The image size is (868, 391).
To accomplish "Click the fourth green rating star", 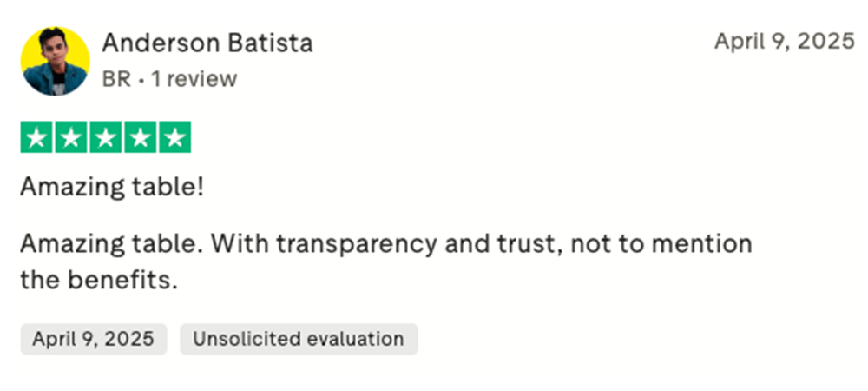I will [140, 137].
